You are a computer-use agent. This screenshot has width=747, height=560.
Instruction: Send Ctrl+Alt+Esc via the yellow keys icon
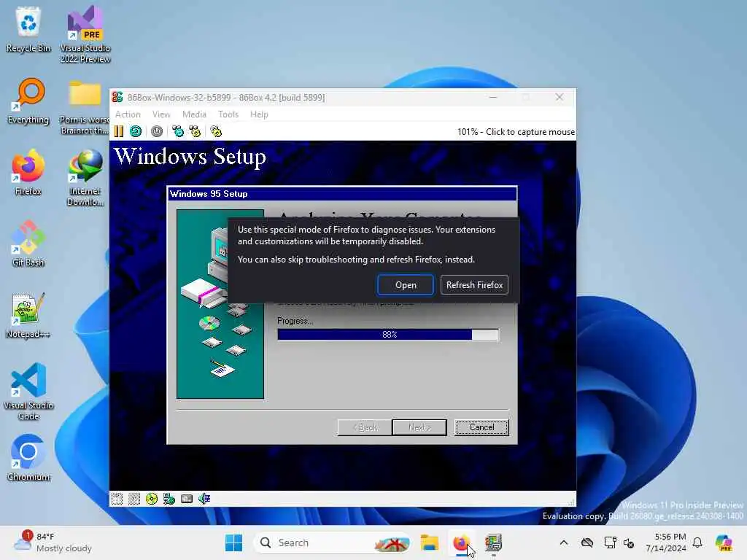(x=195, y=131)
